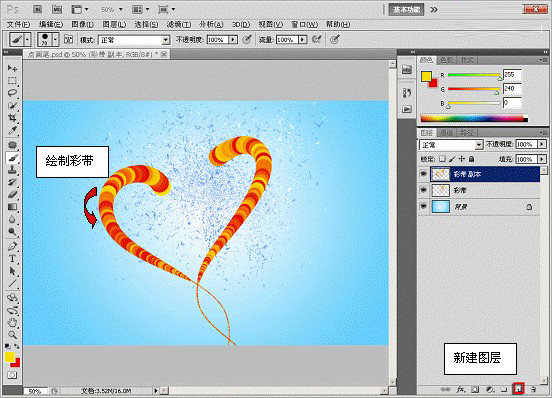This screenshot has height=398, width=552.
Task: Toggle lock transparent pixels
Action: tap(443, 159)
